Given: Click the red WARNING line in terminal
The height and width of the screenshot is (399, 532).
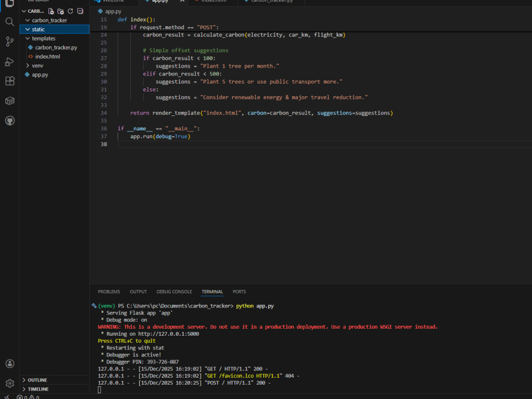Looking at the screenshot, I should (x=268, y=327).
